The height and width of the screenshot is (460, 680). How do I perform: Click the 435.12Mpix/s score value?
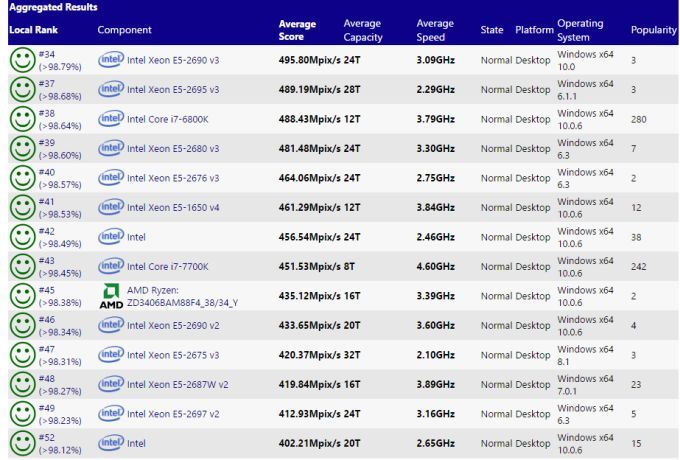click(x=310, y=296)
